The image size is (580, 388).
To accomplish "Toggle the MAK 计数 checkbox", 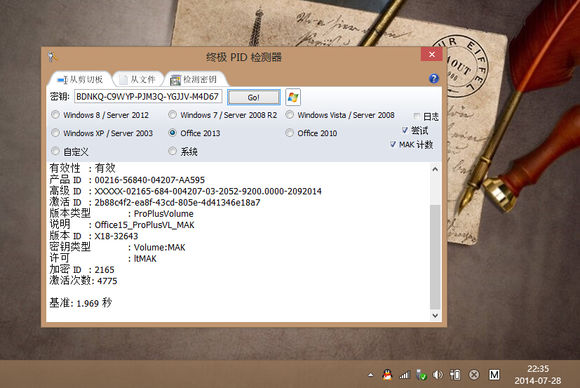I will (x=393, y=144).
